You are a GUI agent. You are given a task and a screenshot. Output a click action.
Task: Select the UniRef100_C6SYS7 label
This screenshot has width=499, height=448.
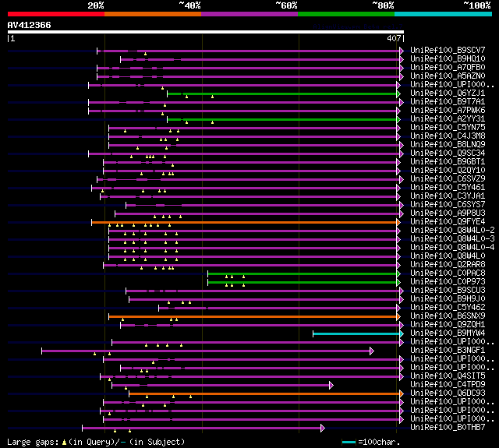click(448, 204)
